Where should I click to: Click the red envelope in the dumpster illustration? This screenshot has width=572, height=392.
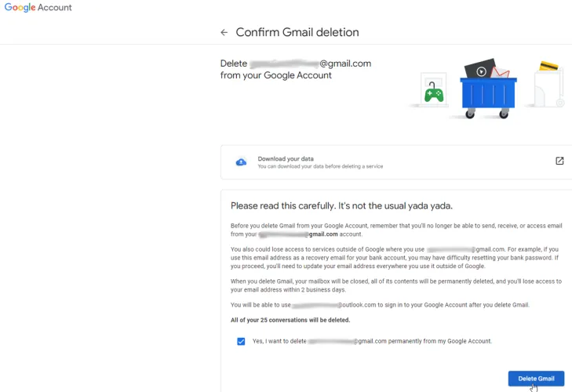click(501, 73)
